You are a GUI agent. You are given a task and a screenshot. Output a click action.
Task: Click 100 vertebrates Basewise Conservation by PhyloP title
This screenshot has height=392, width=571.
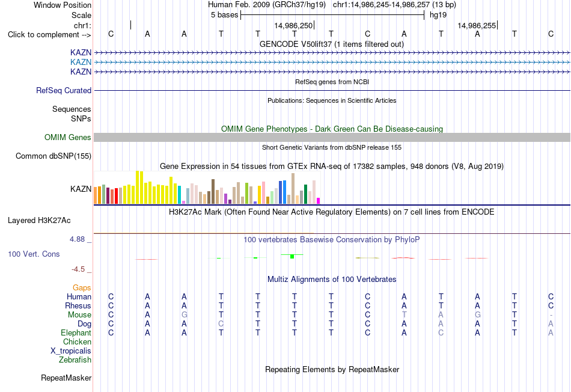[x=332, y=240]
